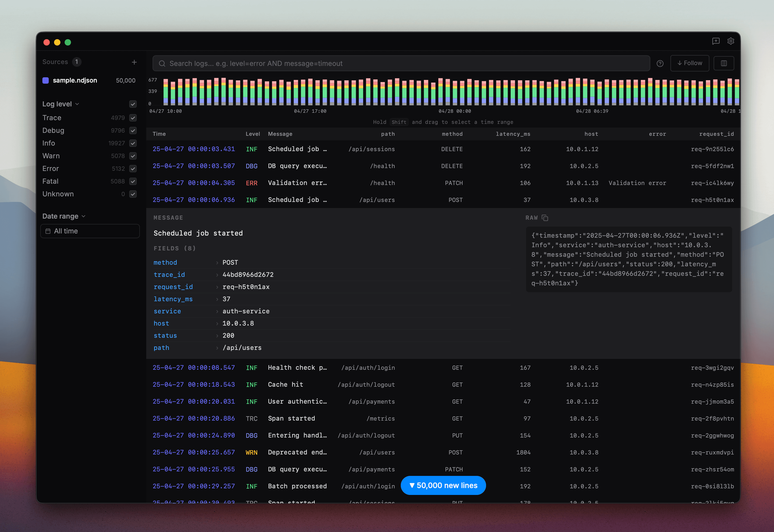
Task: Uncheck the Info level checkbox
Action: click(x=133, y=143)
